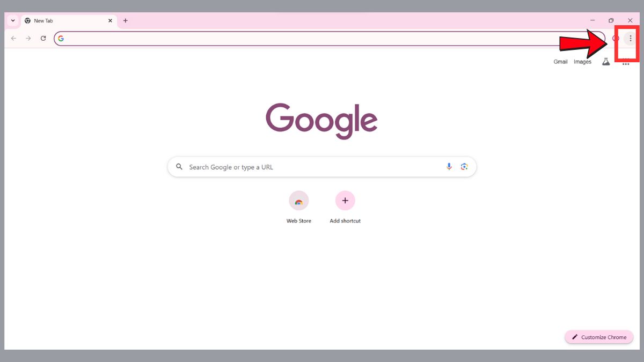Image resolution: width=644 pixels, height=362 pixels.
Task: Open the Gmail link
Action: pyautogui.click(x=560, y=62)
